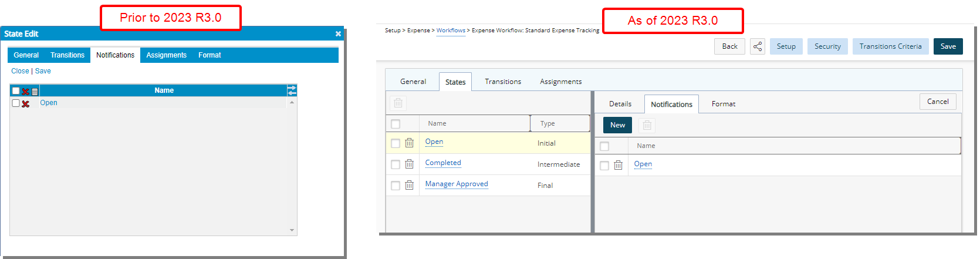Click the 'Intermediate' type cell

coord(559,164)
